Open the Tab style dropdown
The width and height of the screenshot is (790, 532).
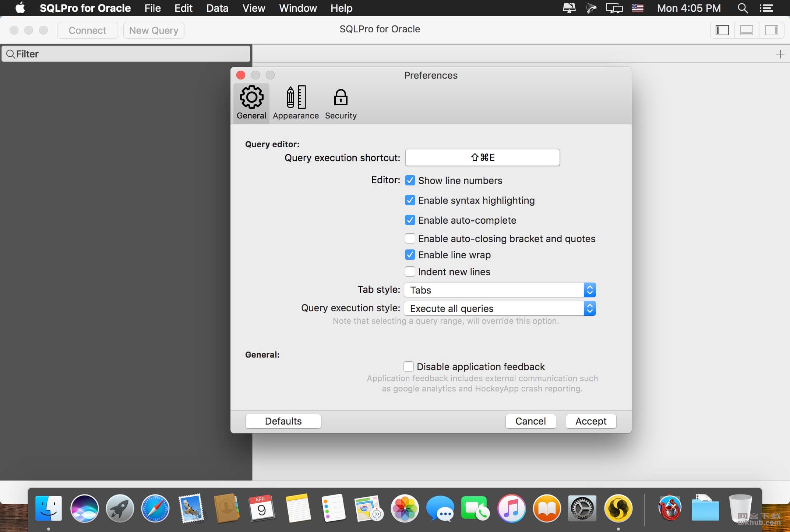click(x=500, y=290)
